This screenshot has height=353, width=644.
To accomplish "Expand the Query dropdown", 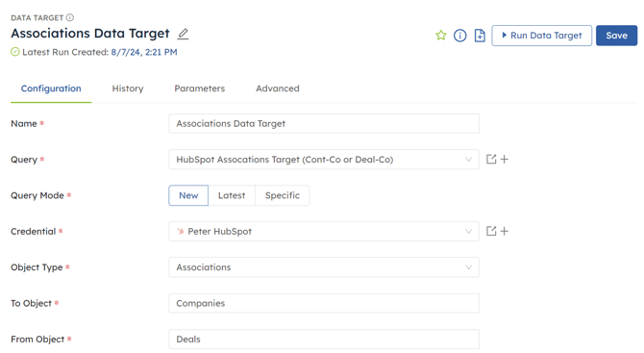I will point(324,160).
